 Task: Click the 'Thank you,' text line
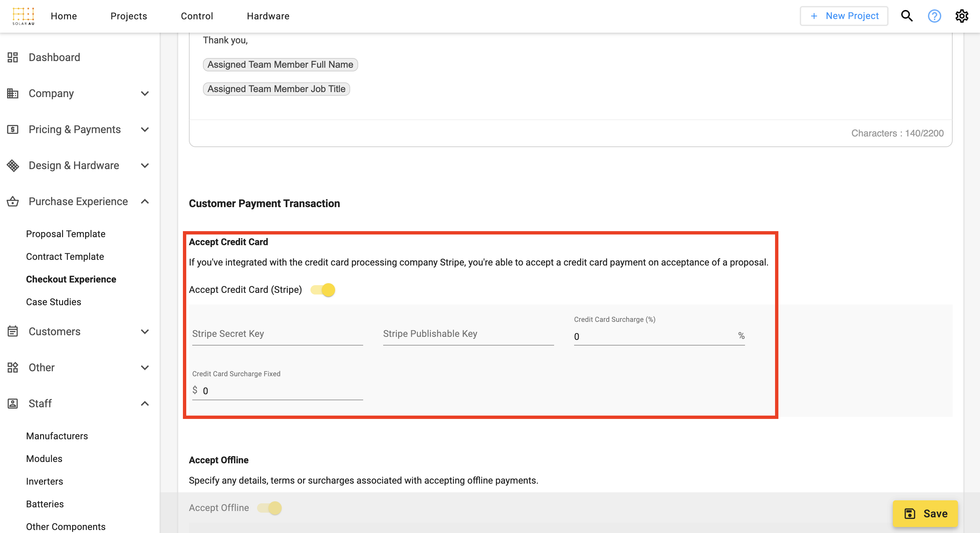pos(225,40)
